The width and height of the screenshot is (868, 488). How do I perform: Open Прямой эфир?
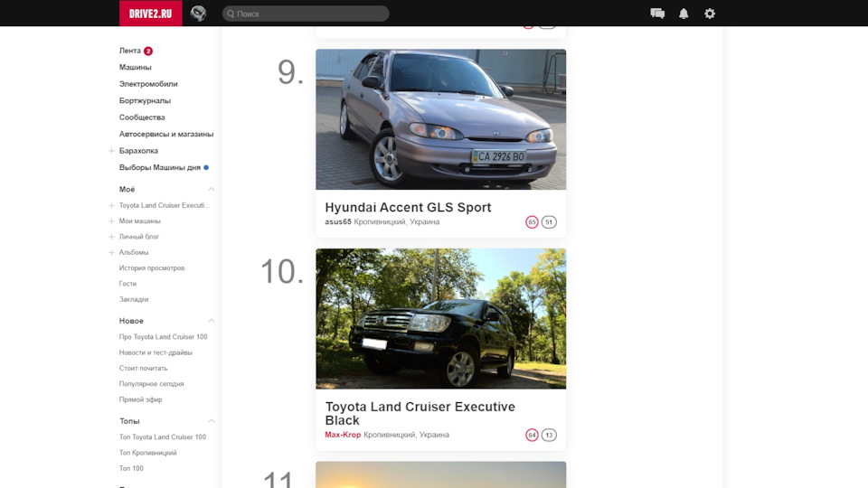tap(141, 399)
